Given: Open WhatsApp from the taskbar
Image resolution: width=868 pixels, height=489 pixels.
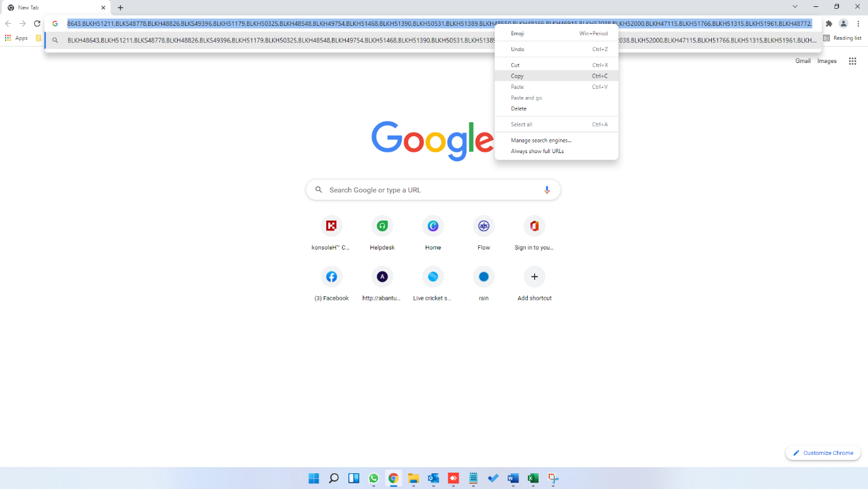Looking at the screenshot, I should click(x=374, y=478).
